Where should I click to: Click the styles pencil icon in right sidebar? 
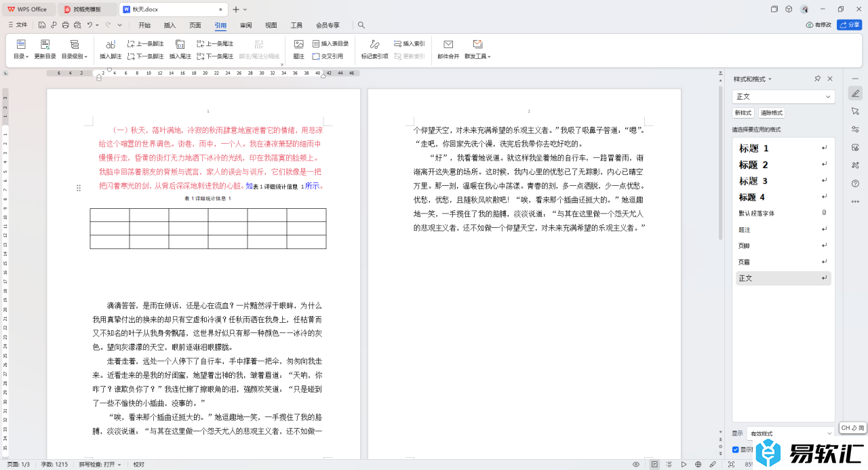click(x=855, y=94)
